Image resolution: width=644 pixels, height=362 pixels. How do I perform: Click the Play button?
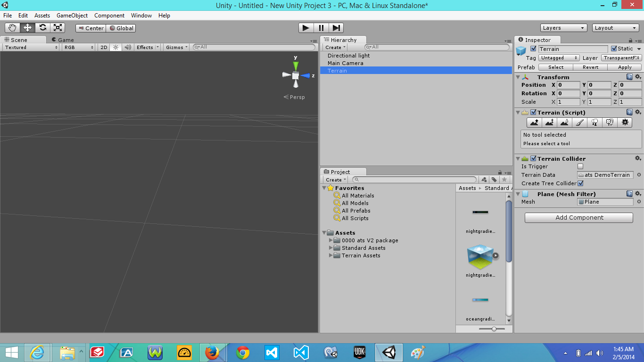click(306, 28)
